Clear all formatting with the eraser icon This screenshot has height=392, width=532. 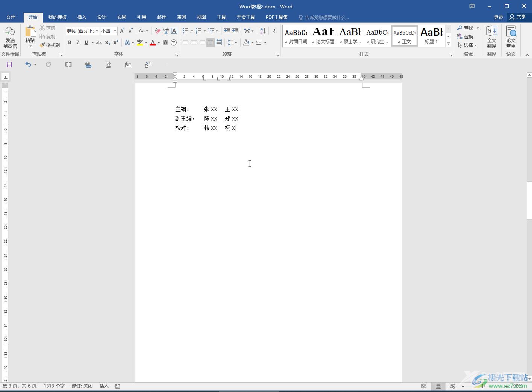pyautogui.click(x=158, y=31)
